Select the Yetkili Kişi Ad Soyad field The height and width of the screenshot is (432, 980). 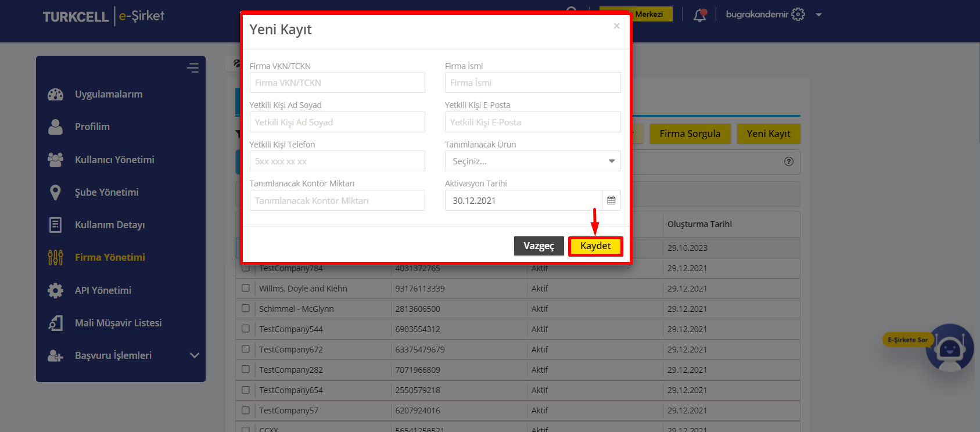(x=337, y=122)
